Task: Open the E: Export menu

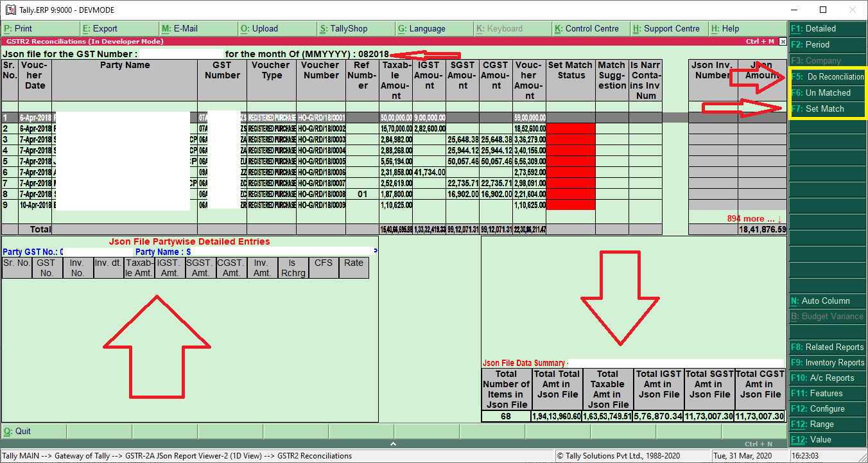Action: [119, 29]
